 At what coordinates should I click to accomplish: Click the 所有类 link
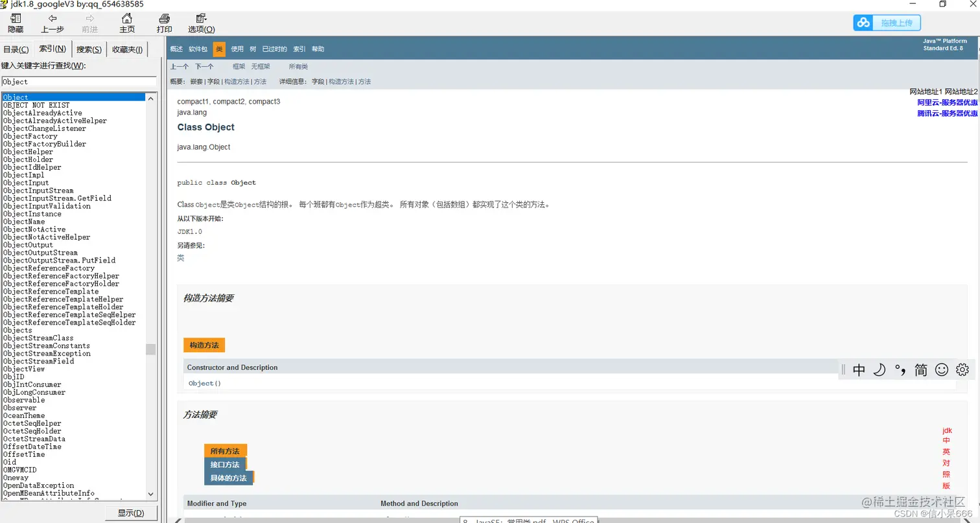[298, 67]
